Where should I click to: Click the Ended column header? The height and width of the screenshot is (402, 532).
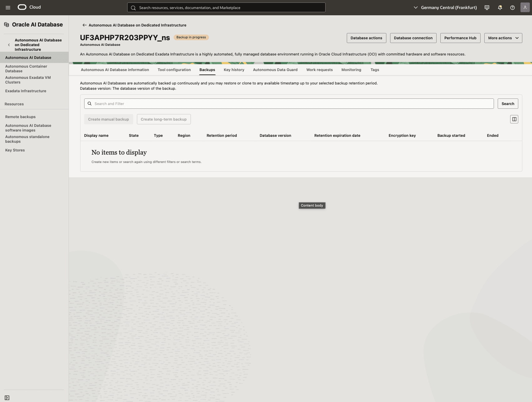(492, 136)
